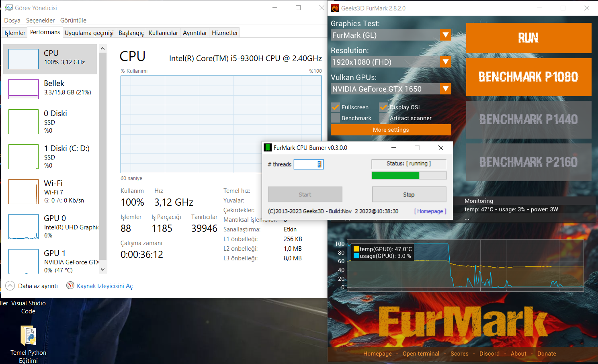Click the Start button in CPU Burner
The image size is (598, 364).
pos(305,194)
